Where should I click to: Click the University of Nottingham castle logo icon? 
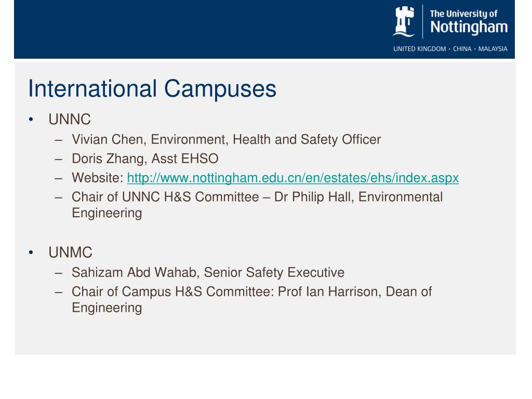[x=404, y=21]
